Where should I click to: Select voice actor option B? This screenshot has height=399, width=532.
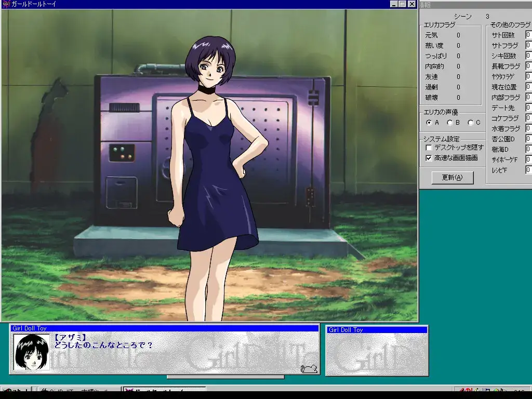pos(450,123)
